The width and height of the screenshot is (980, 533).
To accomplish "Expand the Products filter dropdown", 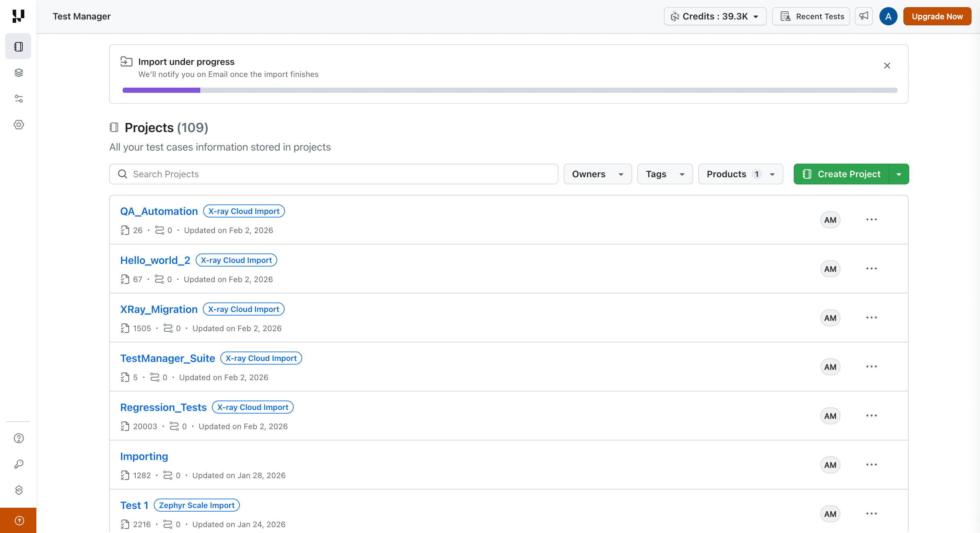I will tap(740, 174).
